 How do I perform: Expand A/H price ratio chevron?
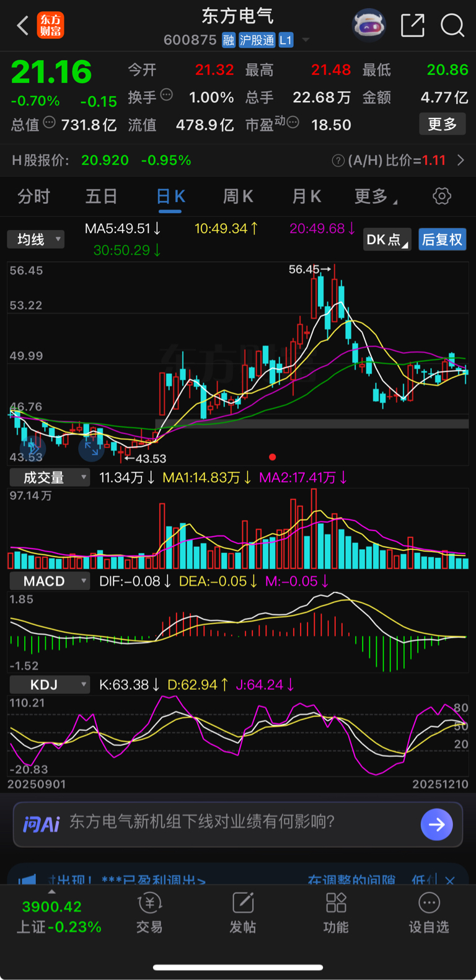coord(461,161)
